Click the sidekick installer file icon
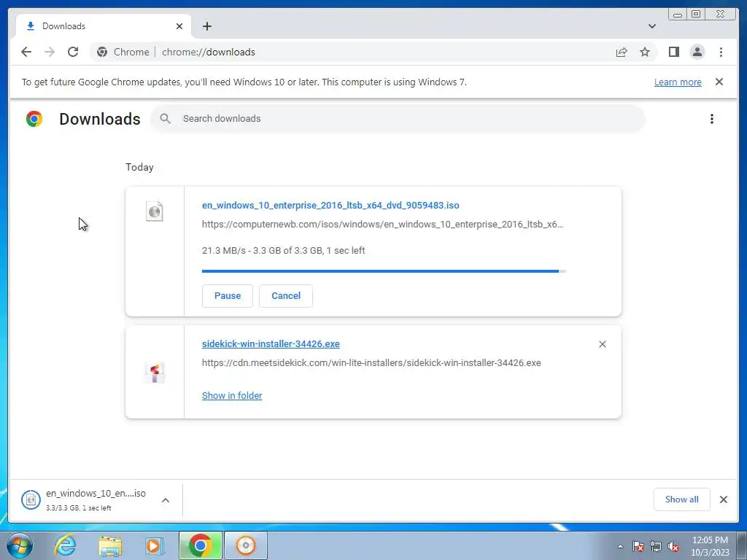This screenshot has width=747, height=560. tap(155, 373)
